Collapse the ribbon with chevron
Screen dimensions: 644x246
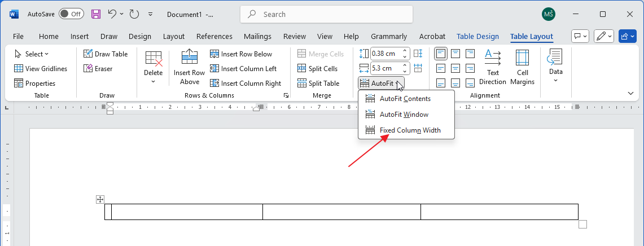pos(631,94)
